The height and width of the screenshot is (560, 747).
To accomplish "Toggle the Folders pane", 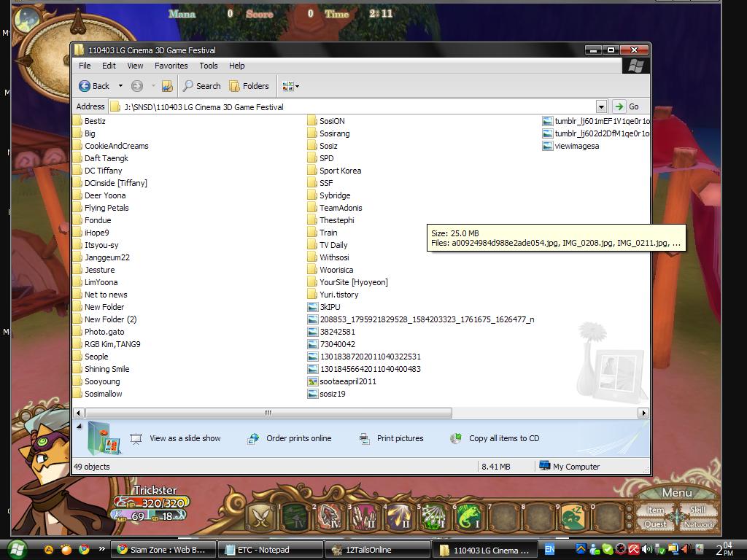I will 249,86.
